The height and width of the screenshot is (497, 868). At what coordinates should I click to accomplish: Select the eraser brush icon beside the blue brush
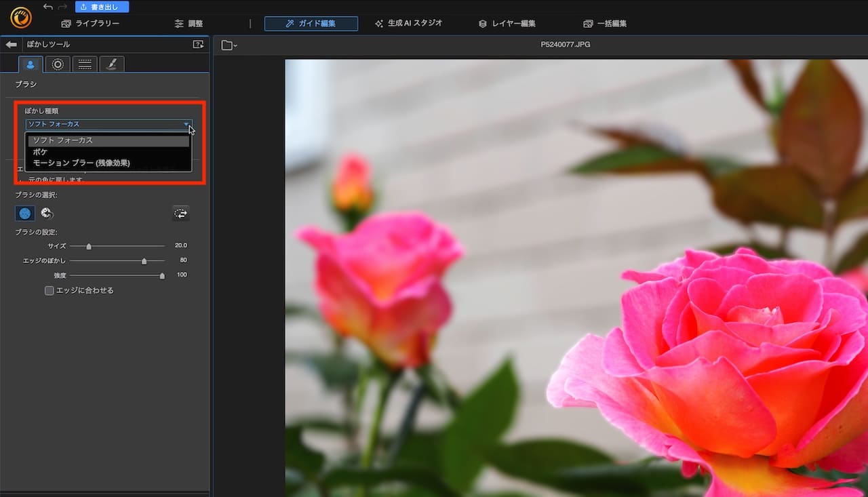click(47, 213)
